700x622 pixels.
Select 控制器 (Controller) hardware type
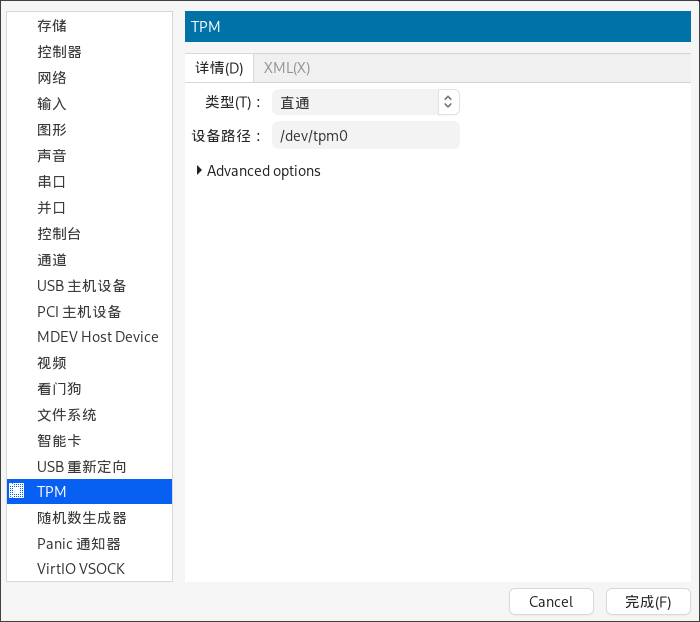pos(59,51)
